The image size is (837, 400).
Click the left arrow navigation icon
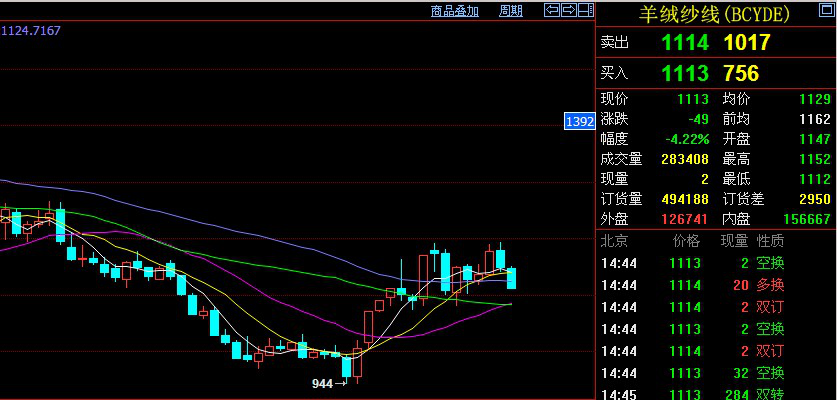pyautogui.click(x=552, y=10)
